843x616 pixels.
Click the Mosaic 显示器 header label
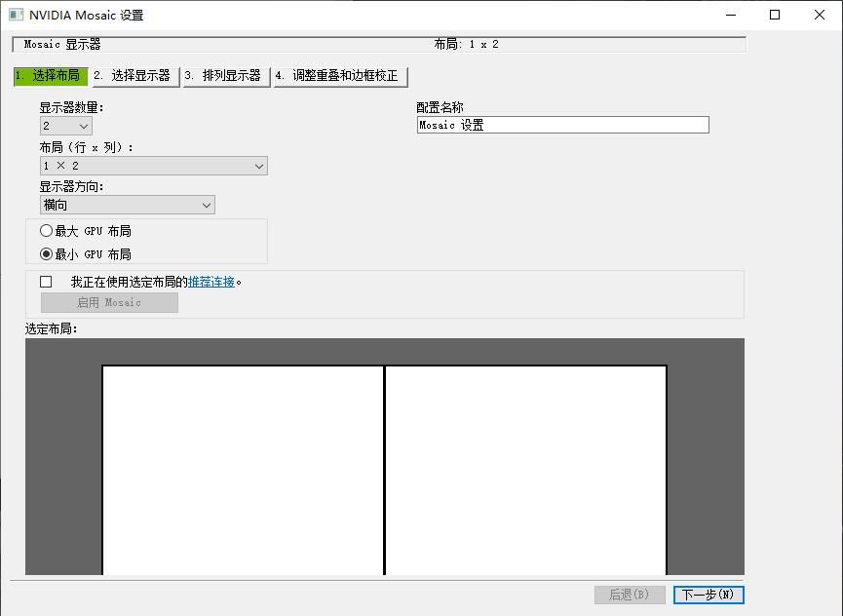pyautogui.click(x=62, y=44)
